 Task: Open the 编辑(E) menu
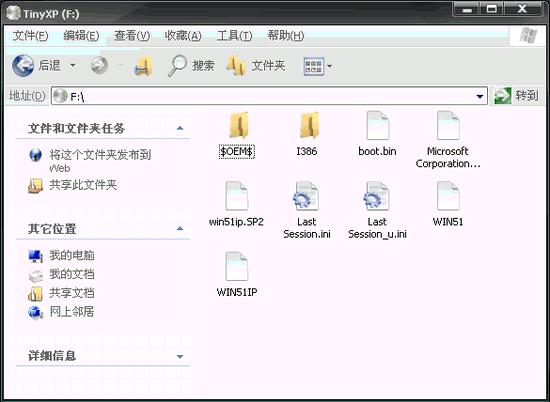[81, 36]
